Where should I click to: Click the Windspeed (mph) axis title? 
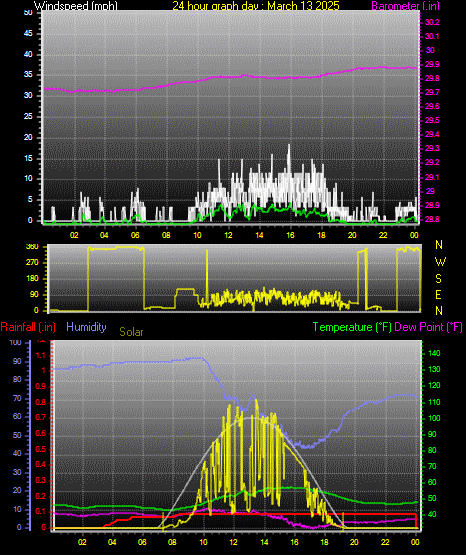tap(75, 5)
